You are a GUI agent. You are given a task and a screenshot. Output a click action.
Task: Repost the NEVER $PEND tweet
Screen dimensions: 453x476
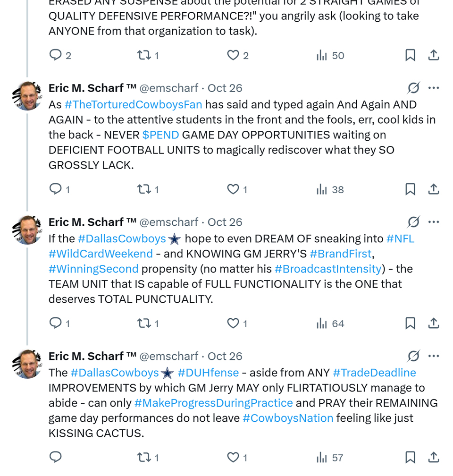click(x=143, y=189)
